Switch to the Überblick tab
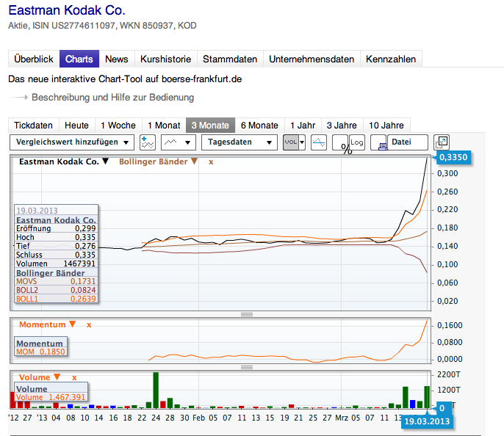This screenshot has width=504, height=436. tap(34, 59)
